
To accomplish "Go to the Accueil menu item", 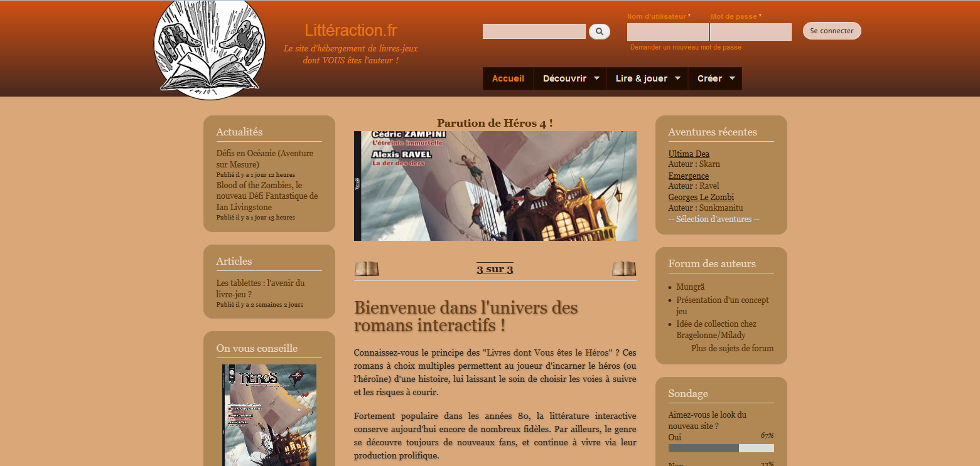I will 508,78.
